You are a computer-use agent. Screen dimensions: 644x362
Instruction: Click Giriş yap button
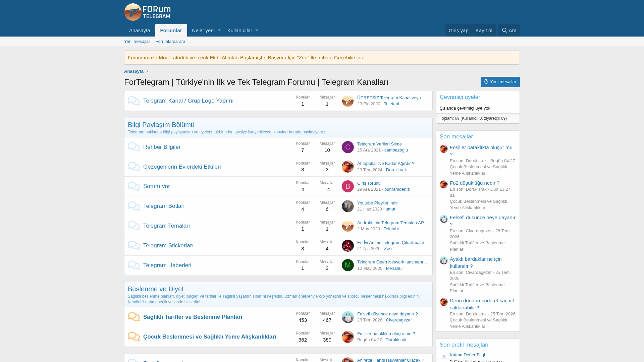point(459,30)
